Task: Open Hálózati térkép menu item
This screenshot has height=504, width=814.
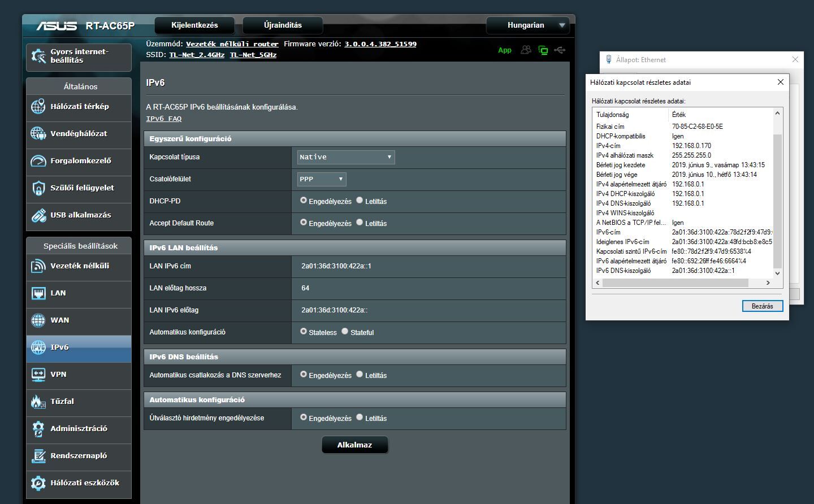Action: coord(79,106)
